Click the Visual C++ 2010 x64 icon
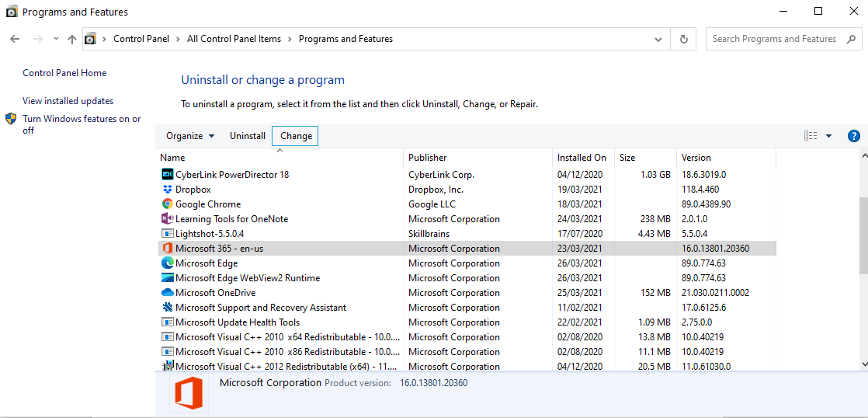Image resolution: width=868 pixels, height=418 pixels. (x=167, y=336)
